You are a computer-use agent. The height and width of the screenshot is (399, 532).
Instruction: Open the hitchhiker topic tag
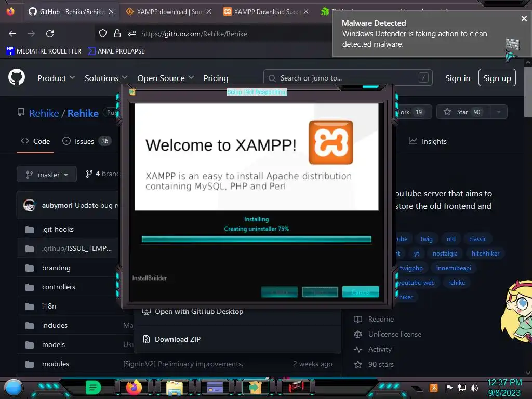click(486, 254)
